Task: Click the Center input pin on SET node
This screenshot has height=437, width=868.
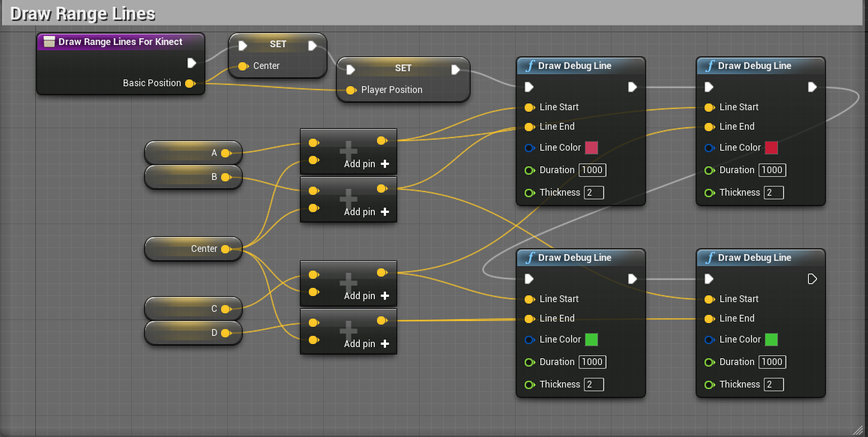Action: tap(243, 66)
